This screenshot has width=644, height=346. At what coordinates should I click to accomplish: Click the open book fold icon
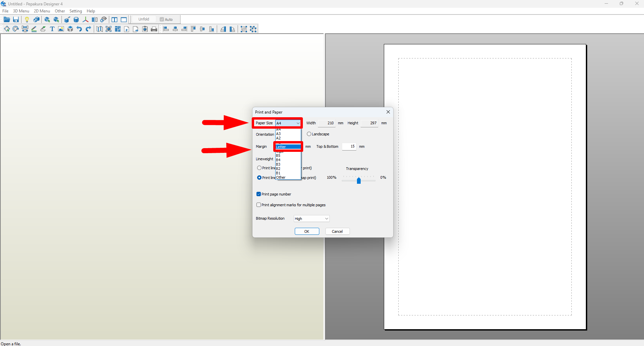point(99,29)
